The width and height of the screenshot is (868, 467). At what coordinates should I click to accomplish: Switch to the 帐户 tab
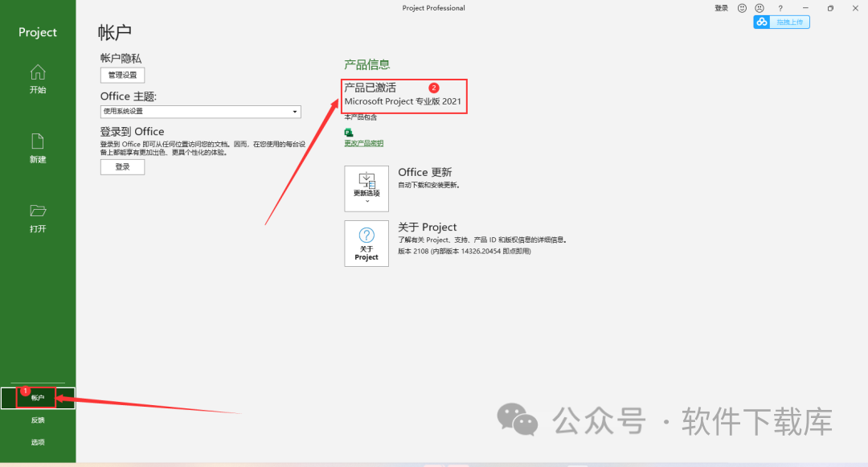[x=38, y=398]
